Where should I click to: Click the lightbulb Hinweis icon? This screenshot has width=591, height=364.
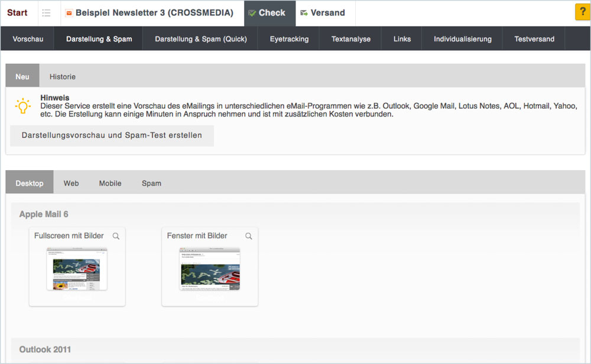pyautogui.click(x=22, y=106)
